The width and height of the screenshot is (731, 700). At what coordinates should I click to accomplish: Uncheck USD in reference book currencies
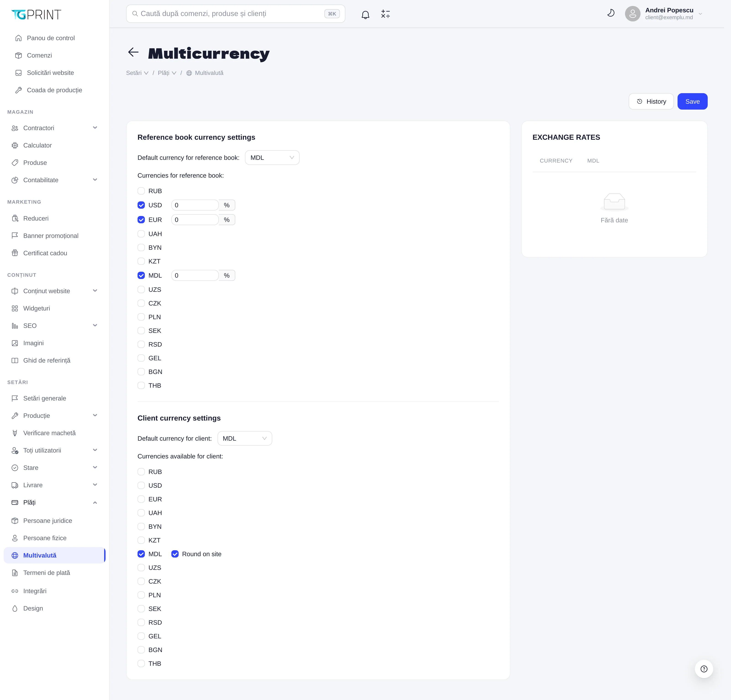141,205
